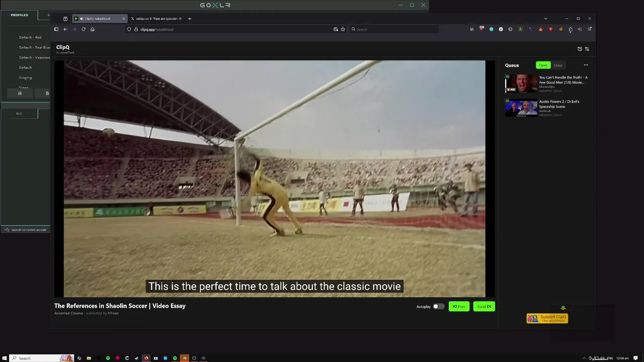Image resolution: width=644 pixels, height=362 pixels.
Task: Select the Default - Vaporwave profile in GoXLR
Action: (x=34, y=57)
